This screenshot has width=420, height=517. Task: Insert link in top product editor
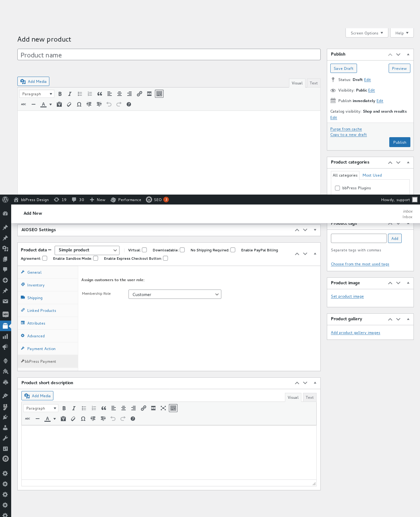coord(139,94)
